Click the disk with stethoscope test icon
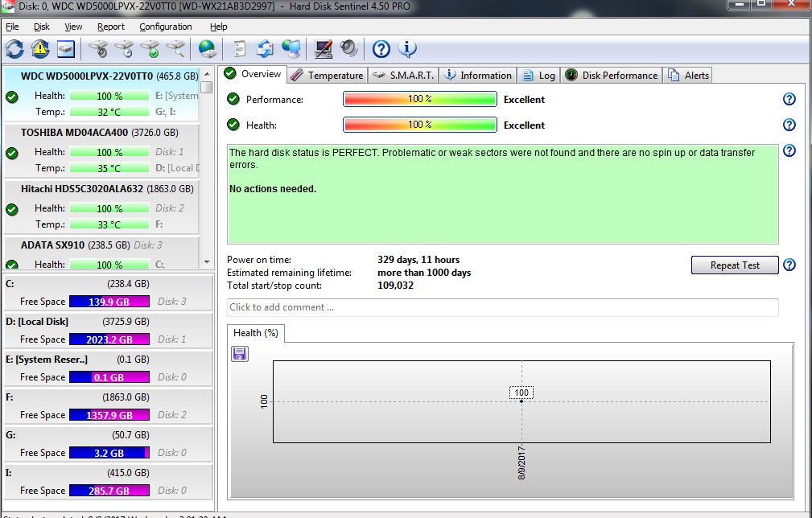Image resolution: width=812 pixels, height=518 pixels. pos(98,49)
